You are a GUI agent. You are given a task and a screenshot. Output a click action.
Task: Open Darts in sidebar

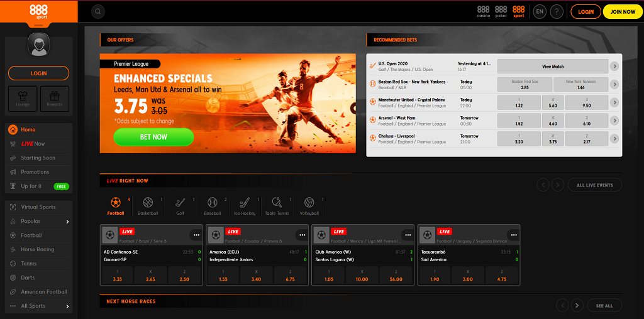39,278
